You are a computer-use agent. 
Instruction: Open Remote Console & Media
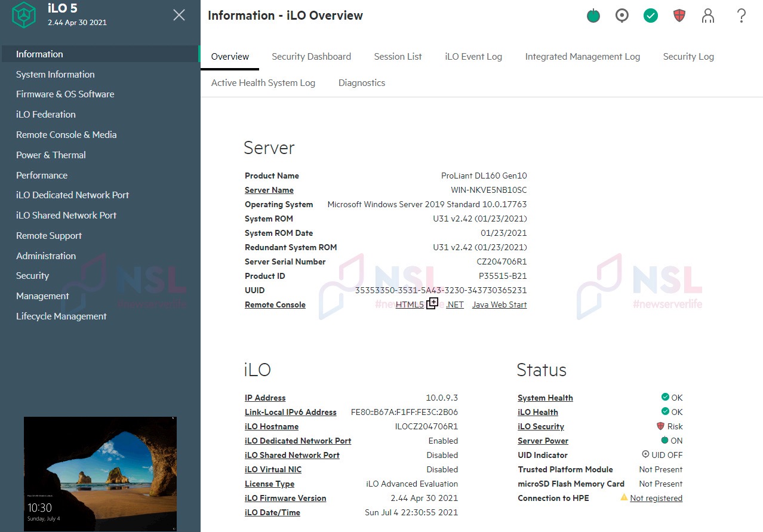click(66, 134)
